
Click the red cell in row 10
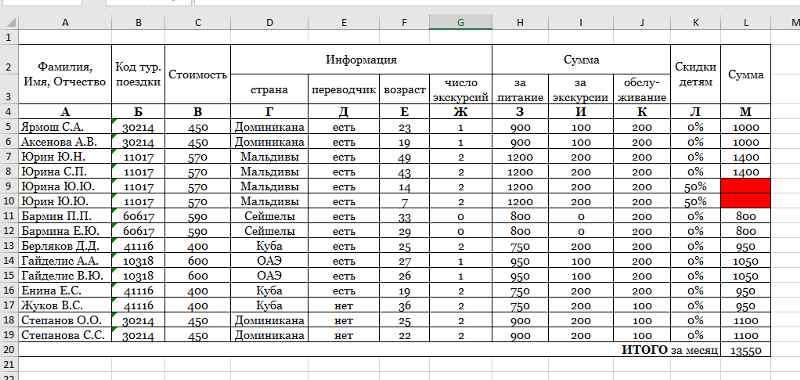pyautogui.click(x=745, y=201)
